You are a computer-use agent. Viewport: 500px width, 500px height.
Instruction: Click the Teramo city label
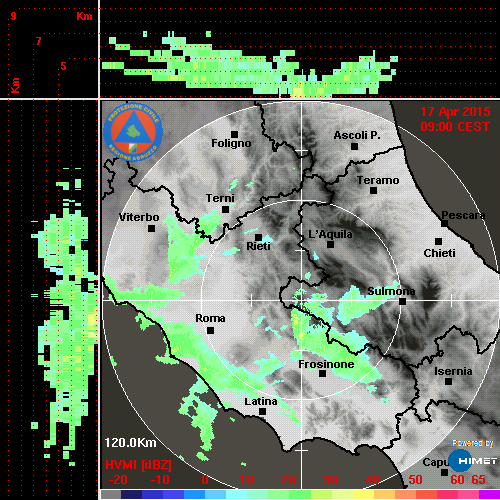378,180
